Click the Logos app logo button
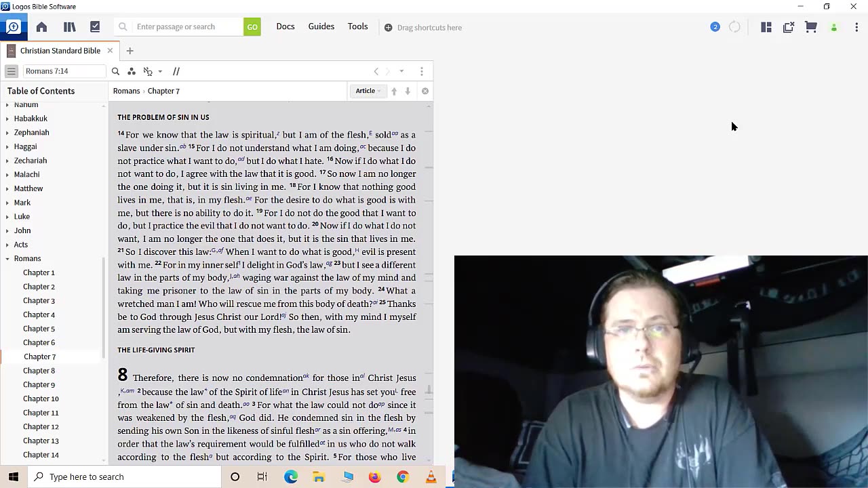This screenshot has width=868, height=488. [13, 27]
